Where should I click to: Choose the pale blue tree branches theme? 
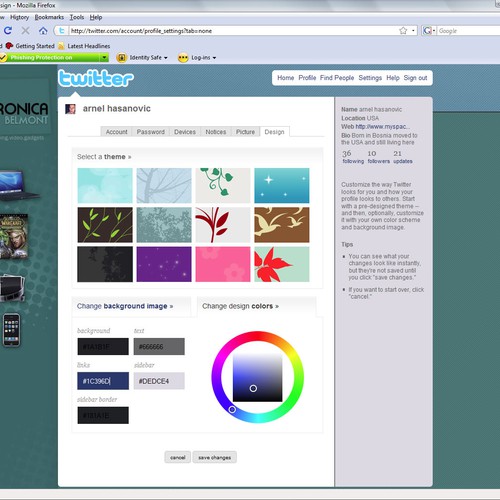click(x=164, y=185)
